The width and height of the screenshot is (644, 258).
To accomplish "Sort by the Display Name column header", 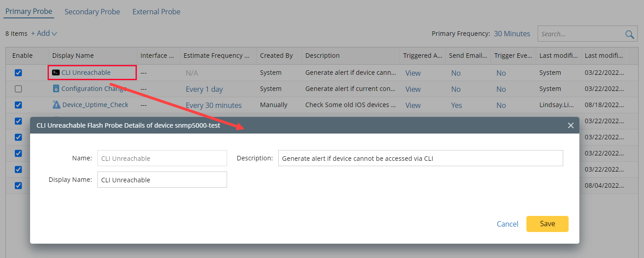I will [x=73, y=55].
